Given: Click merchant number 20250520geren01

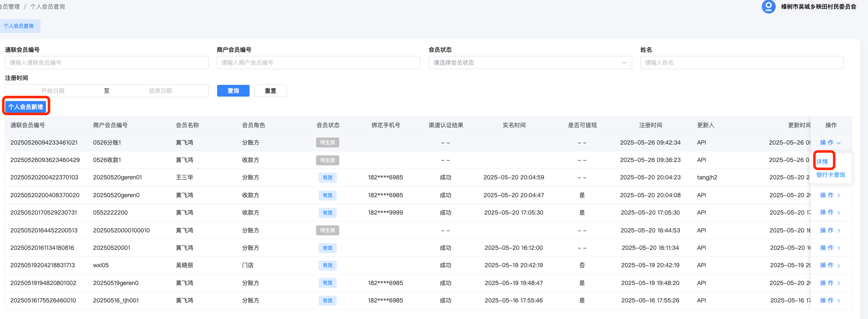Looking at the screenshot, I should coord(117,177).
